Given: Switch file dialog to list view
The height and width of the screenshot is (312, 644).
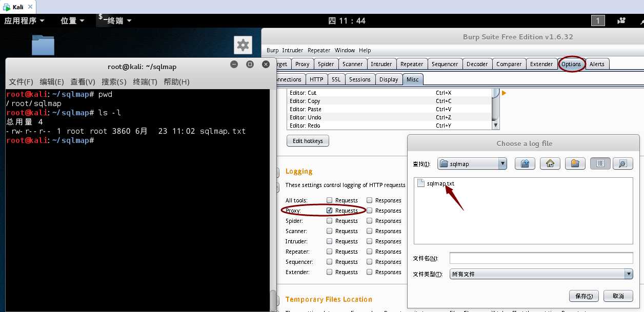Looking at the screenshot, I should (600, 163).
